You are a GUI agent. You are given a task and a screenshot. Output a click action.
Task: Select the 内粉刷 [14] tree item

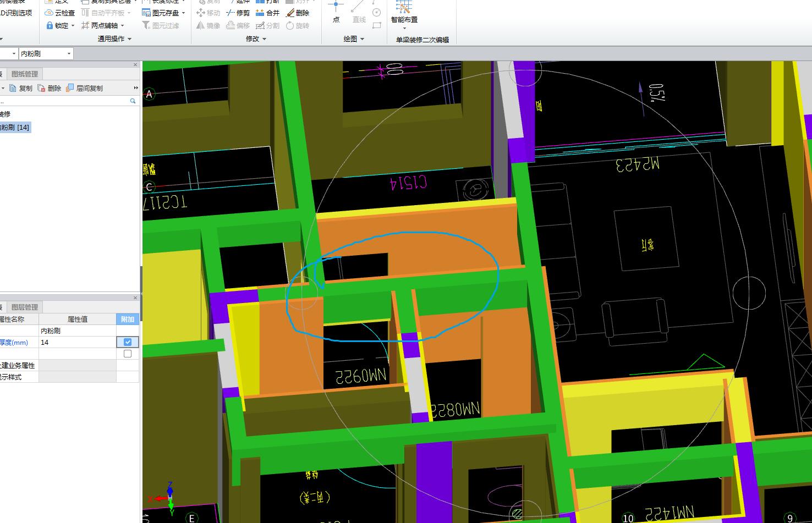click(x=15, y=127)
